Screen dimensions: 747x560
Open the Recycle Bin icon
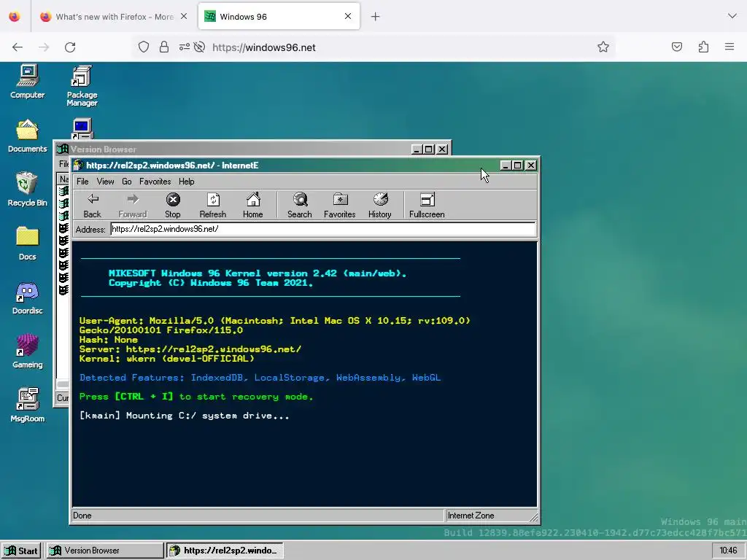27,190
